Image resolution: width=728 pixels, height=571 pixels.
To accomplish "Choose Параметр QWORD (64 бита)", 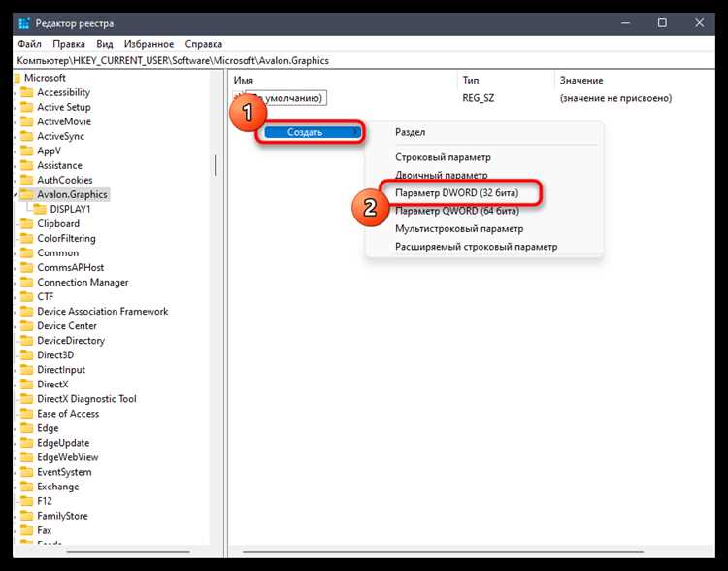I will coord(457,211).
